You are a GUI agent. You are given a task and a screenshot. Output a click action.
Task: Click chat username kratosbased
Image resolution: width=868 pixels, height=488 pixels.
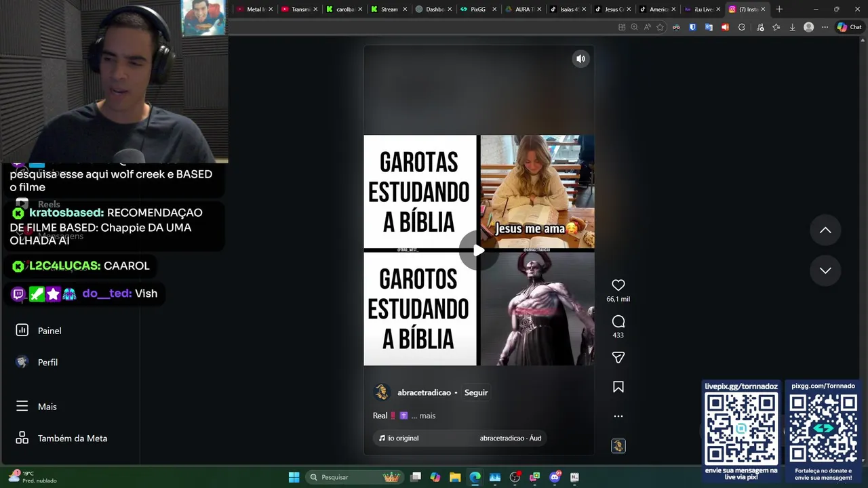coord(66,213)
